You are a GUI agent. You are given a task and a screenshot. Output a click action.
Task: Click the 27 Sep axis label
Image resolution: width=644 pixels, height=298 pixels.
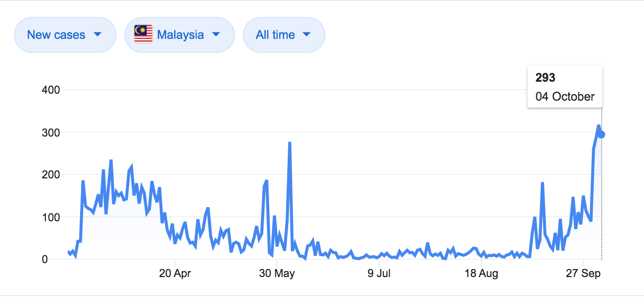pos(584,274)
